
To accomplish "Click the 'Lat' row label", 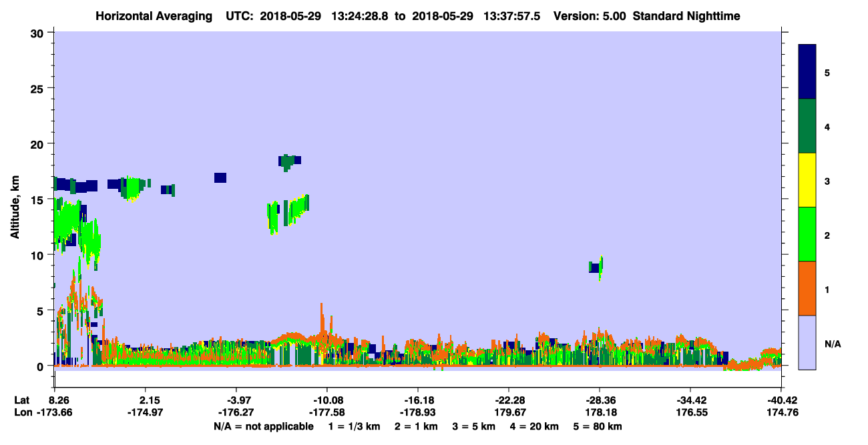I will 22,400.
